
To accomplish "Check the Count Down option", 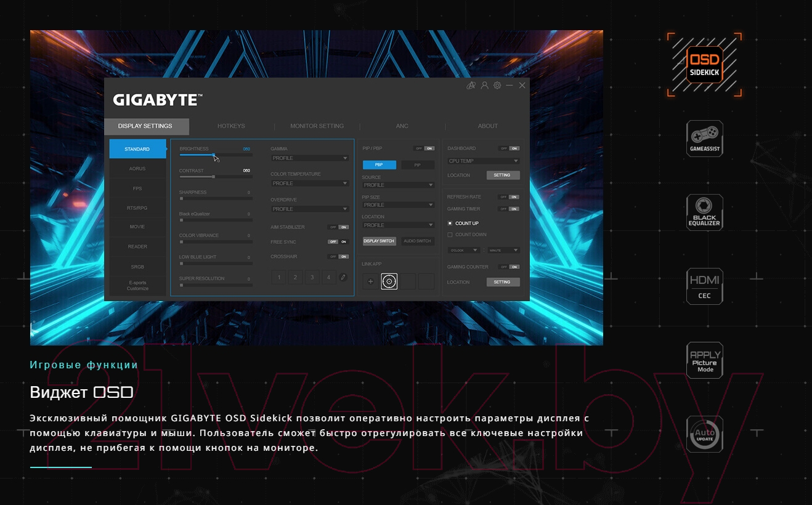I will pos(467,235).
